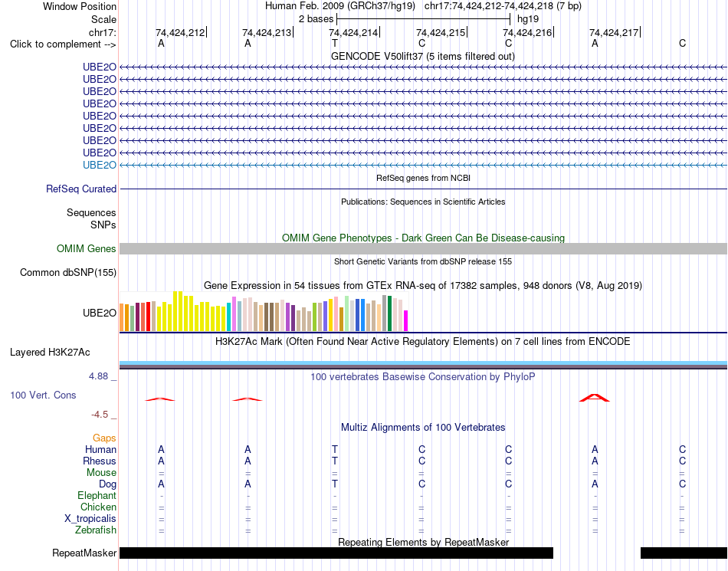Click the dark green bar in GTEx chart
The image size is (728, 571).
coord(389,313)
